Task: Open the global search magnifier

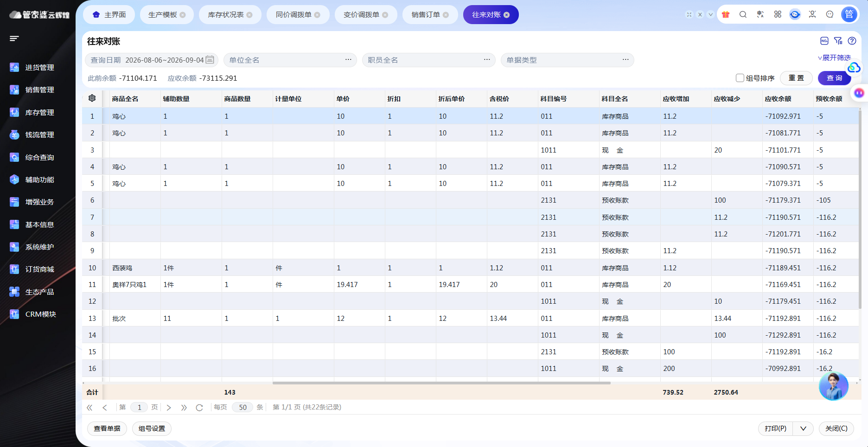Action: [743, 14]
